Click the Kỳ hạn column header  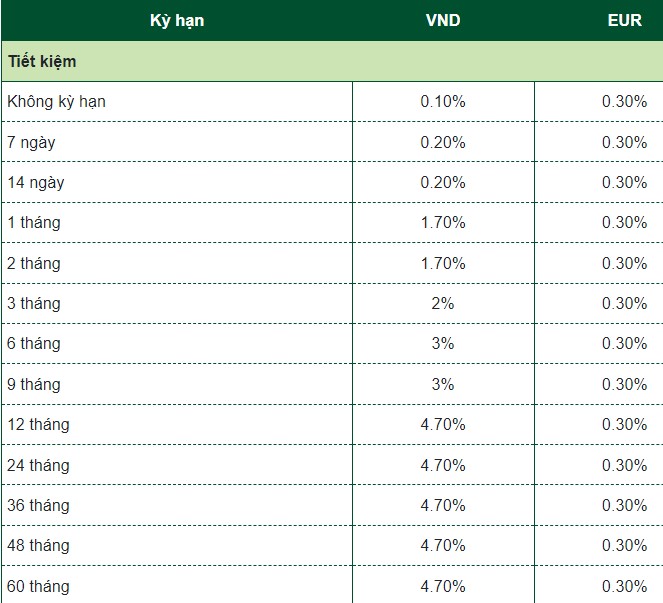(x=176, y=20)
